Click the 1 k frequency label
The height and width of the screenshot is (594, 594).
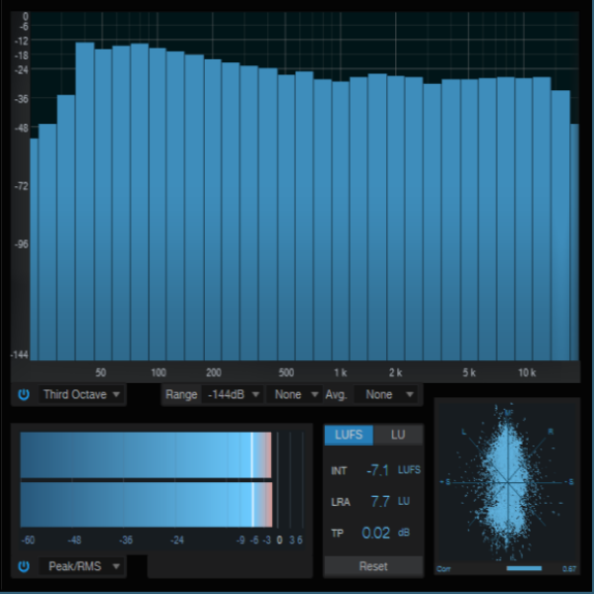[x=340, y=373]
